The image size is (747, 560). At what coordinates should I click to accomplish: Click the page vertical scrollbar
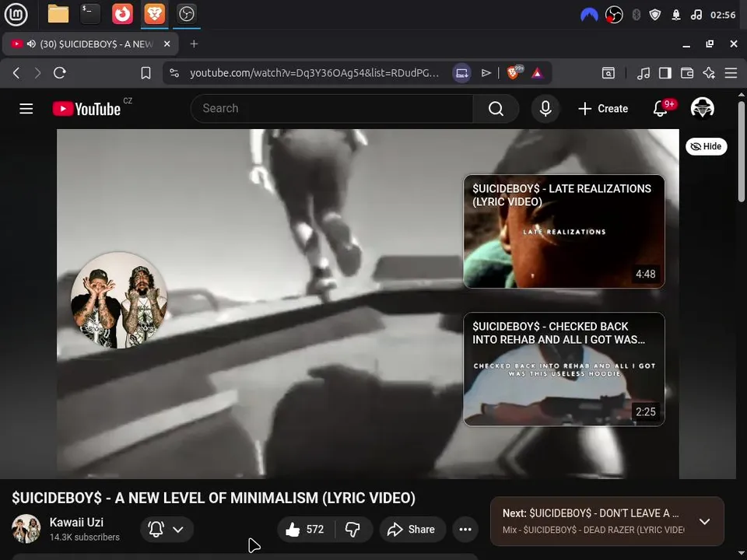[742, 152]
